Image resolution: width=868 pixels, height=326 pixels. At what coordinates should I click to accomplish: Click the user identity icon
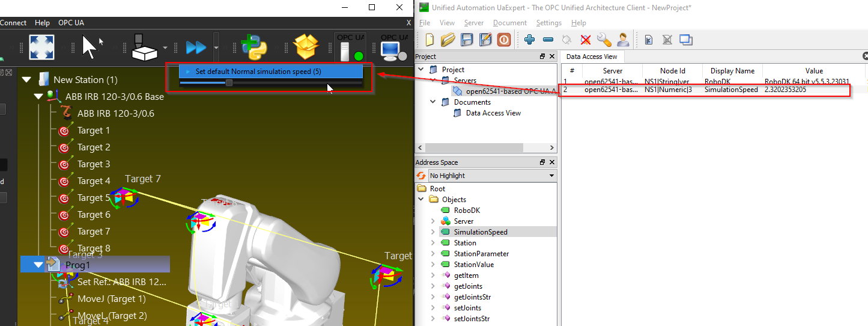click(624, 40)
